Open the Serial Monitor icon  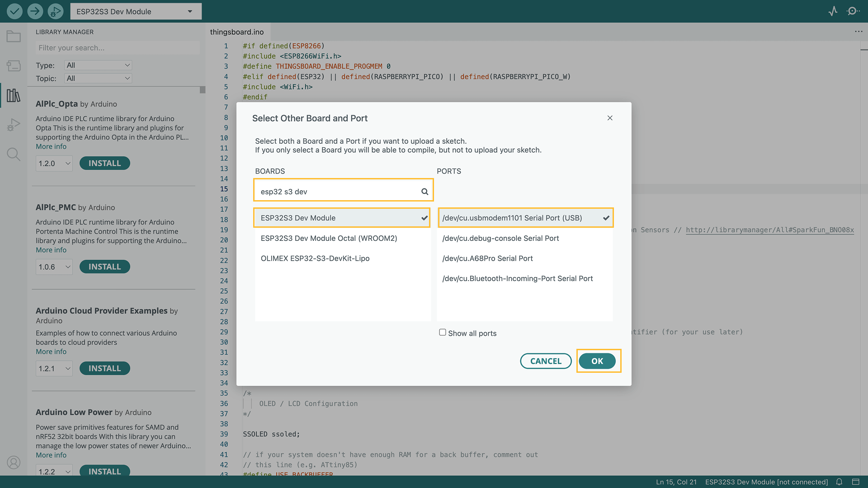click(x=853, y=11)
